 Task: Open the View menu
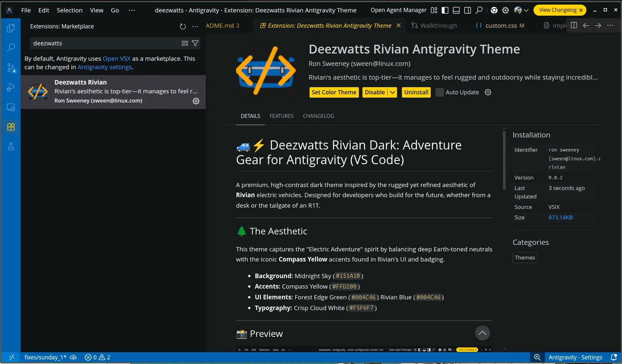97,10
